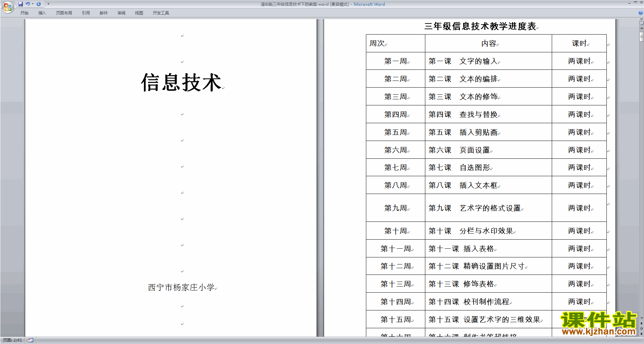Click 第八课 插入文本框 cell
Viewport: 644px width, 344px height.
coord(488,185)
